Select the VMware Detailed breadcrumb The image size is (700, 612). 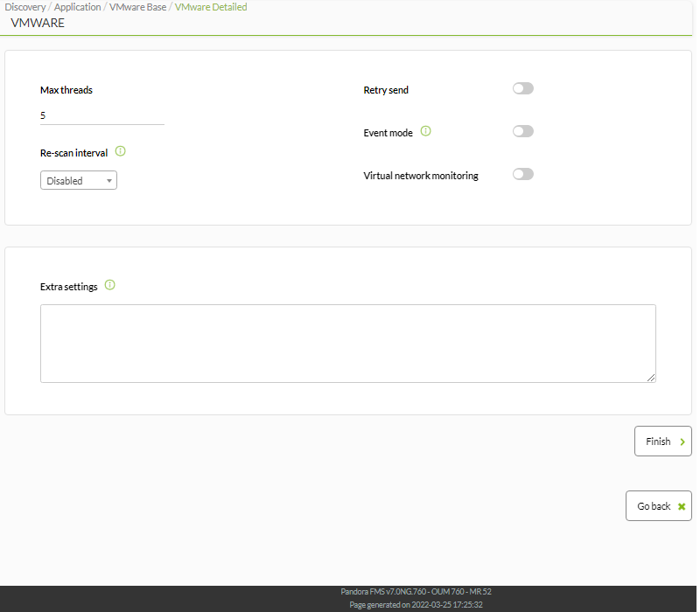pos(211,7)
